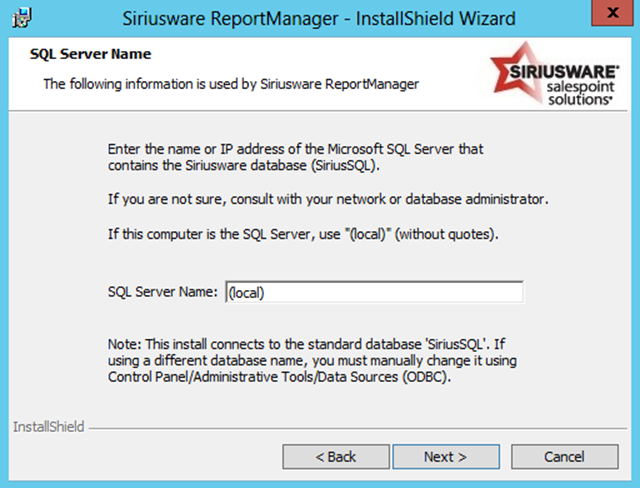This screenshot has width=640, height=488.
Task: Click the InstallShield label at bottom left
Action: [x=49, y=427]
